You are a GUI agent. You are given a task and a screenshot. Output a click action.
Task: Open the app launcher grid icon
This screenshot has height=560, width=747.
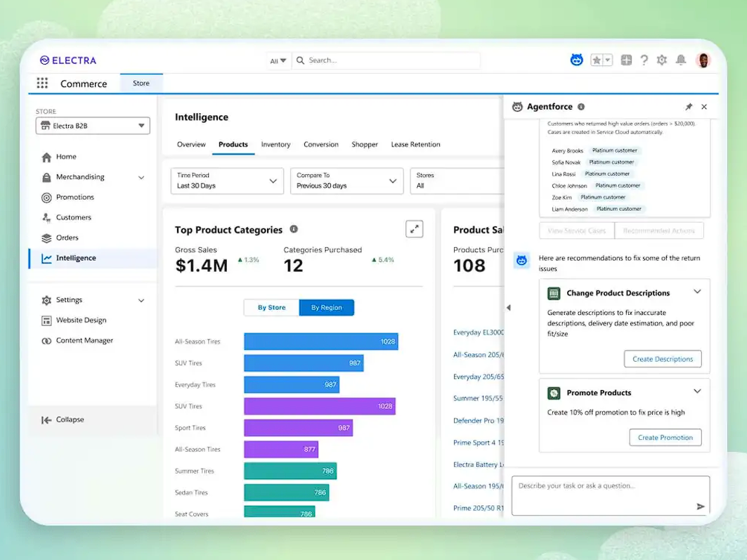(42, 84)
